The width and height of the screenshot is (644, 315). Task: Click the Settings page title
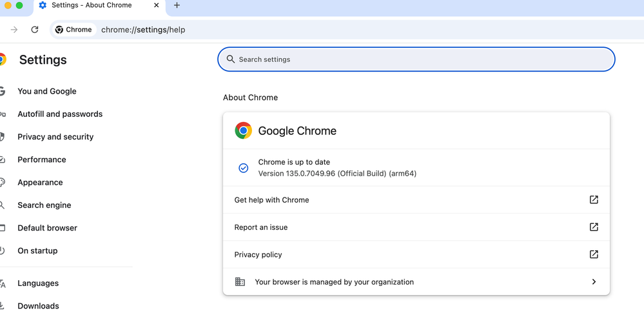(43, 60)
